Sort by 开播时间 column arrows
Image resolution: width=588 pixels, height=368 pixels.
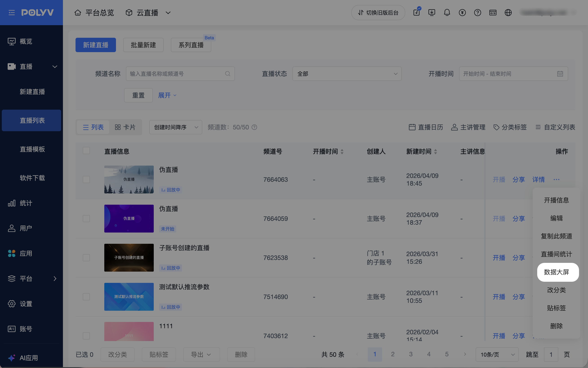point(342,152)
